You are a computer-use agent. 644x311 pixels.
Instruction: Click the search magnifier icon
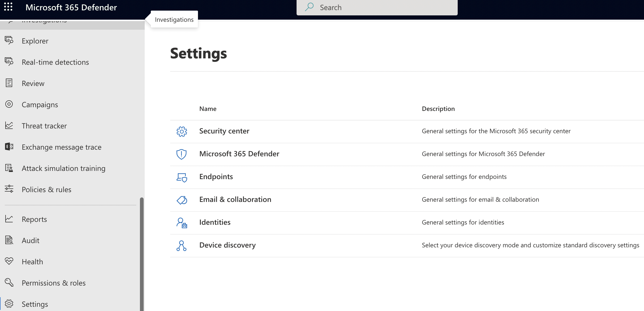309,7
